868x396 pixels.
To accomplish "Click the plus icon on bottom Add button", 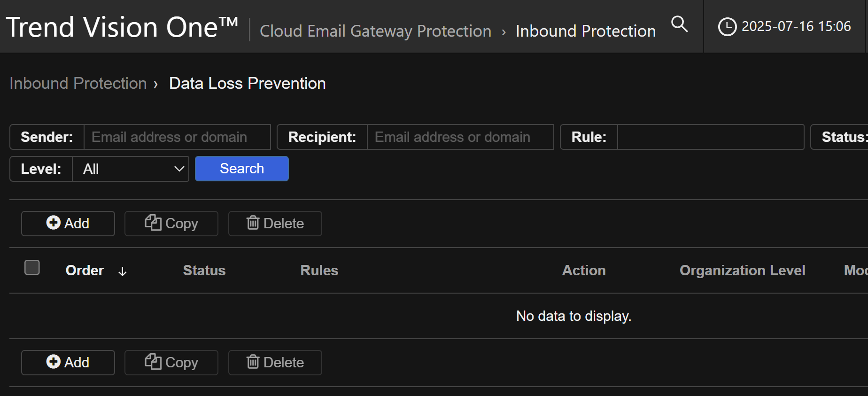I will point(54,362).
